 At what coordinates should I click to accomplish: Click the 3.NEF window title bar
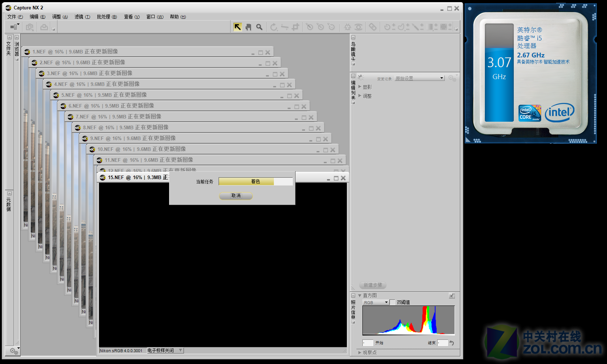[162, 73]
